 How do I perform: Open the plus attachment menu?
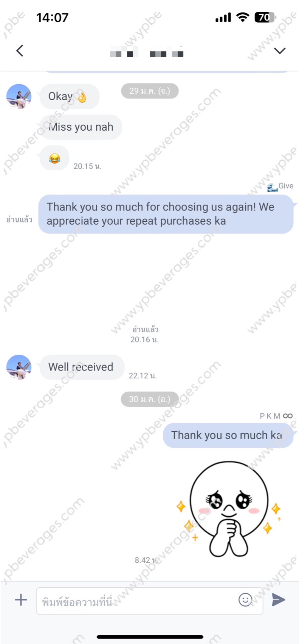tap(21, 599)
